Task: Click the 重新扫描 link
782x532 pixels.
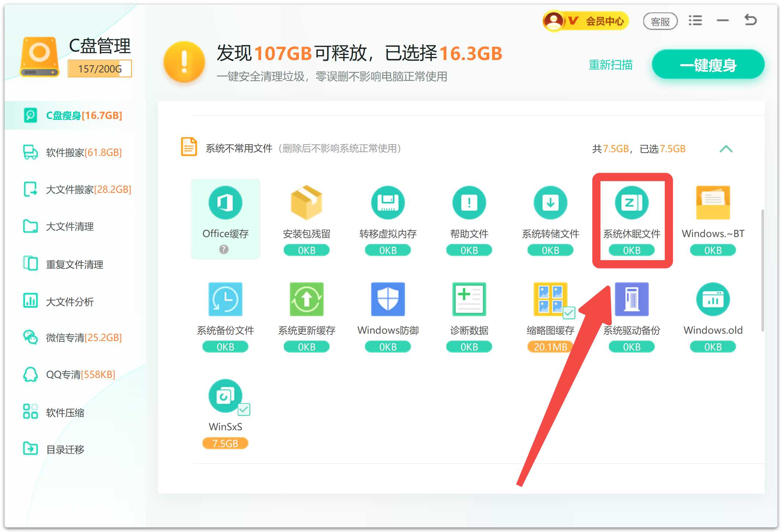Action: tap(610, 65)
